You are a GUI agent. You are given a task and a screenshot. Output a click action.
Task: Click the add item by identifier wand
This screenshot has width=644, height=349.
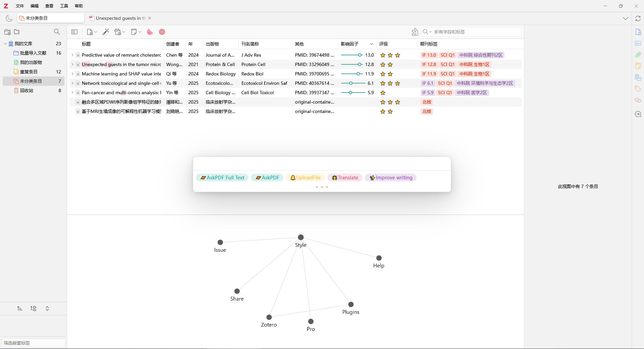106,32
